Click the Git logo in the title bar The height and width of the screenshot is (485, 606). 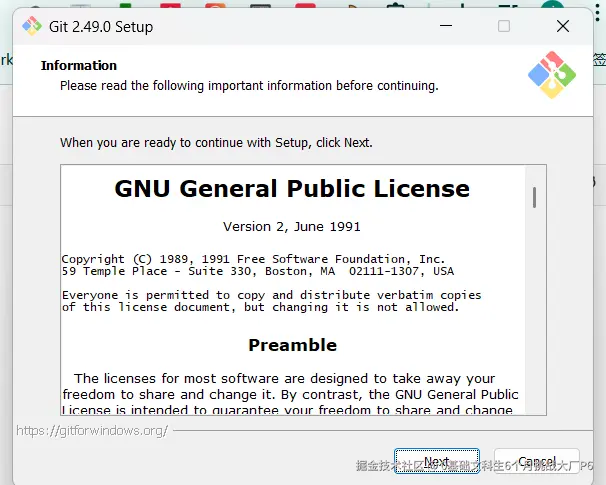pos(32,26)
